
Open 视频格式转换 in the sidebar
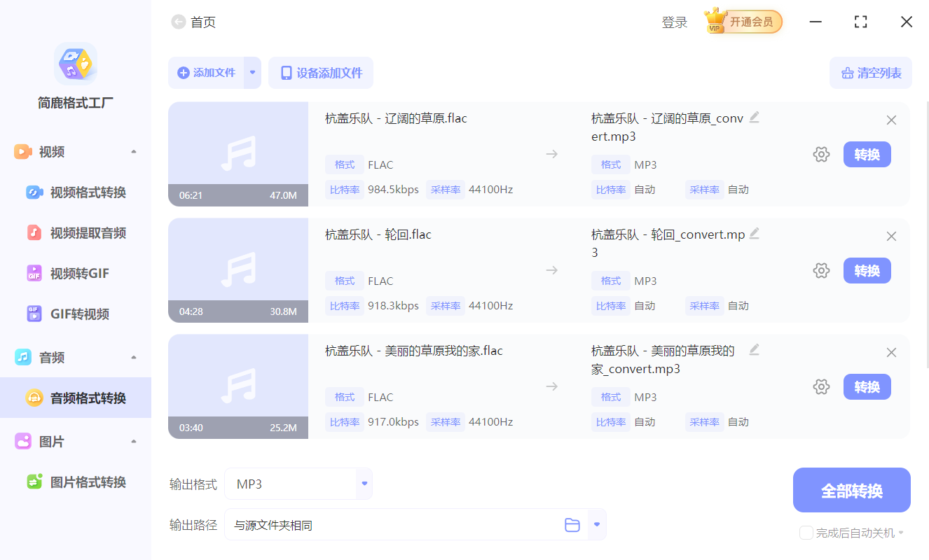point(76,192)
